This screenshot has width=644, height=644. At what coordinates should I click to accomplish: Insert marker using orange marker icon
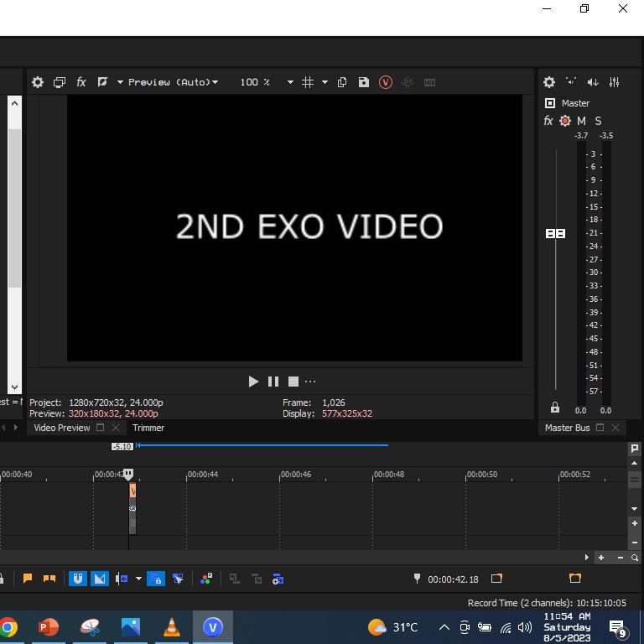click(28, 579)
